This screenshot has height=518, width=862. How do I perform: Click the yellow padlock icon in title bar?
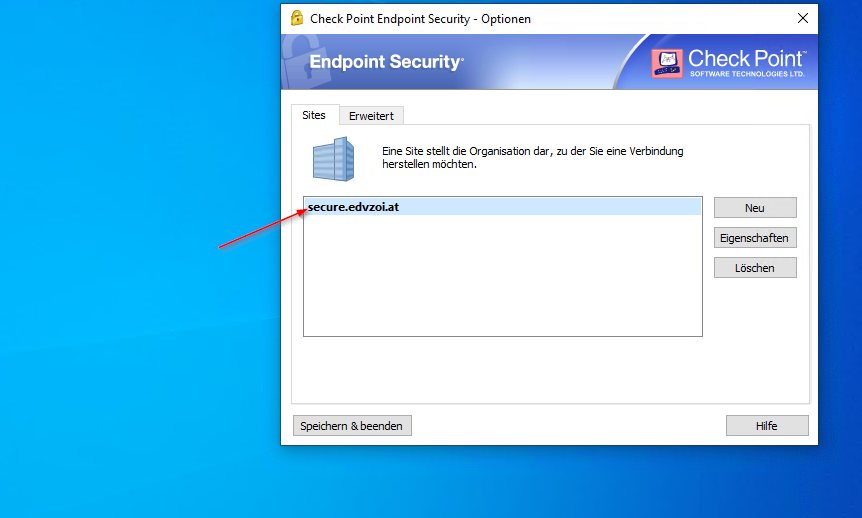click(297, 18)
